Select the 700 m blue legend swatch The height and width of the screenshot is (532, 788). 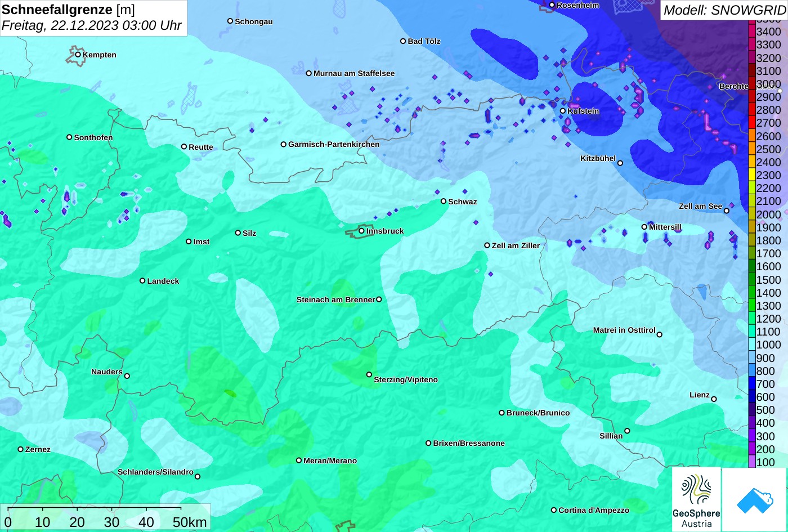tap(751, 384)
